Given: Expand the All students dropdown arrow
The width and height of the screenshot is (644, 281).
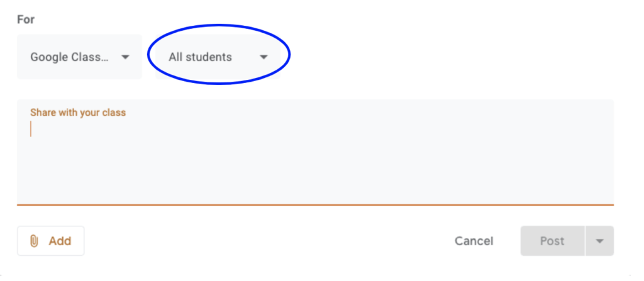Looking at the screenshot, I should [264, 57].
